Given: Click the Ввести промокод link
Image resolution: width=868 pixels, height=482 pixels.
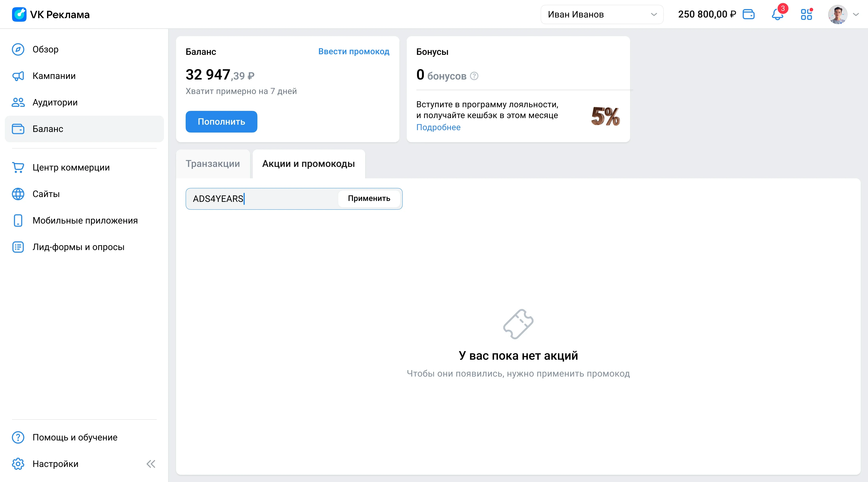Looking at the screenshot, I should click(354, 52).
